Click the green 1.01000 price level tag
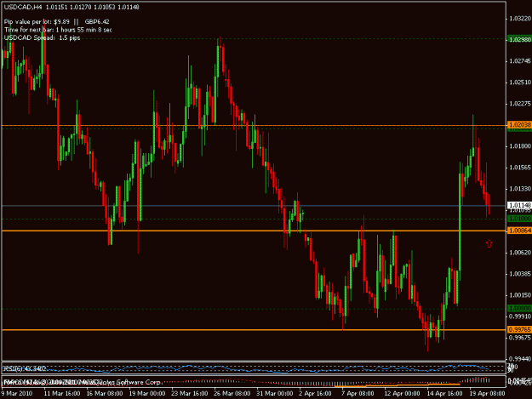This screenshot has height=399, width=532. point(520,219)
